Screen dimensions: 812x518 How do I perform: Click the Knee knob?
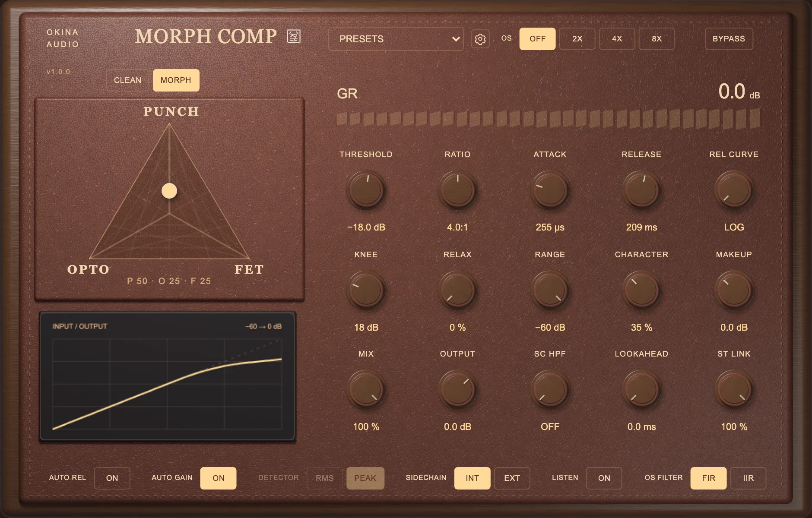coord(366,290)
